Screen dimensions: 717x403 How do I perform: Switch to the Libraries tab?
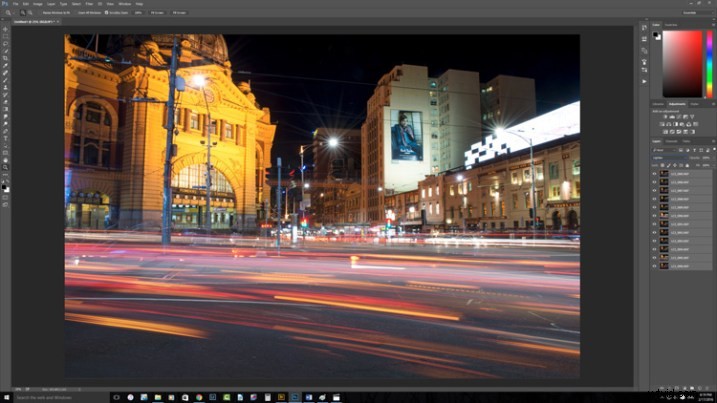pos(658,104)
